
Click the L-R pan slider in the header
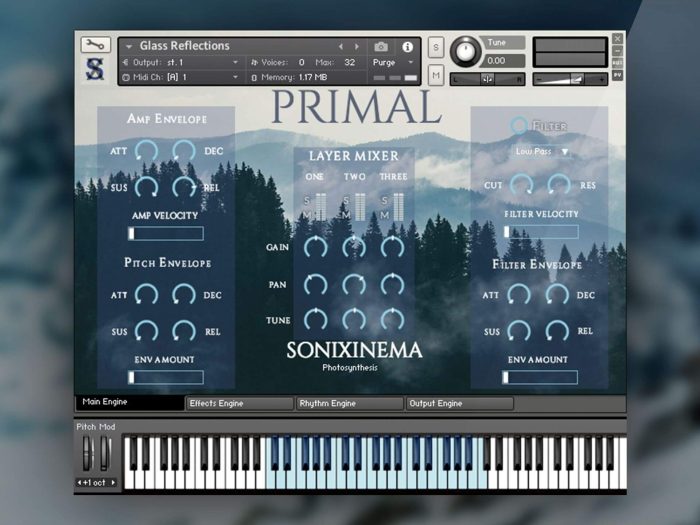(487, 79)
